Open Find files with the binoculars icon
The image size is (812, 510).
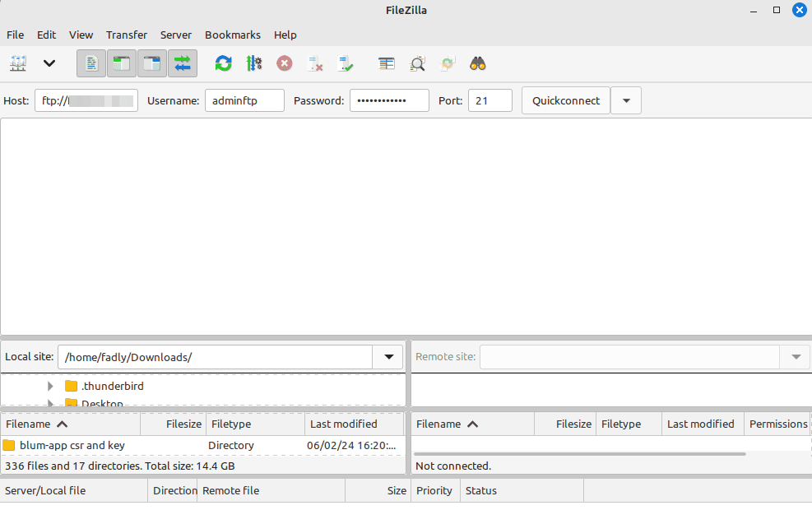coord(477,63)
